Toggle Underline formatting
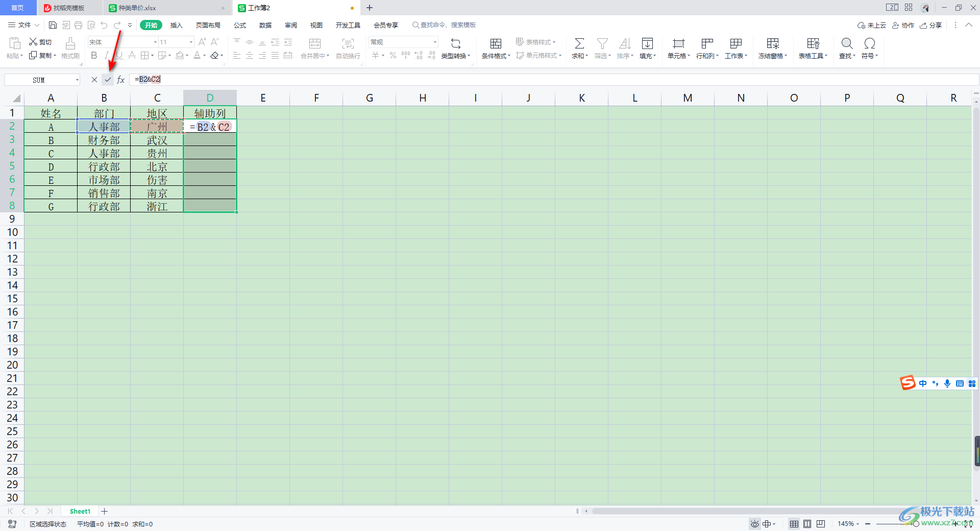Viewport: 980px width, 531px height. (119, 55)
